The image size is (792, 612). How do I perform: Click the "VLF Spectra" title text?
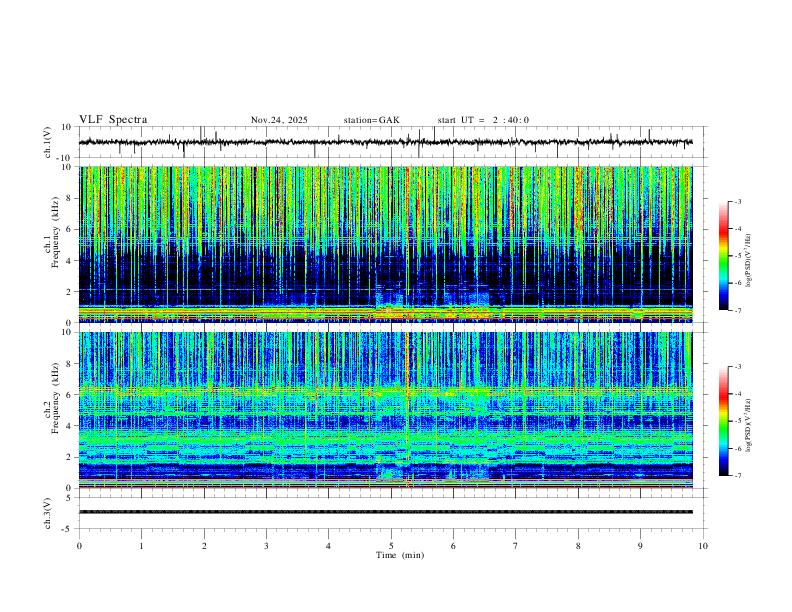click(x=113, y=120)
